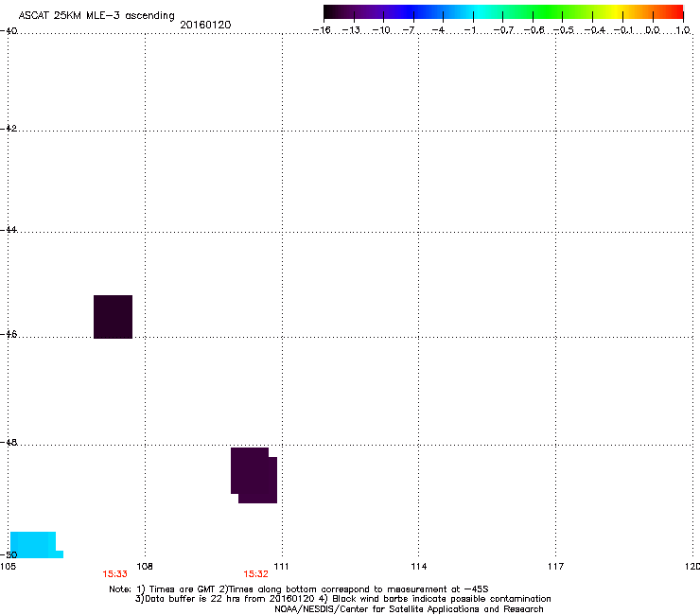Screen dimensions: 700x615
Task: Click the red end of the color bar
Action: point(675,12)
